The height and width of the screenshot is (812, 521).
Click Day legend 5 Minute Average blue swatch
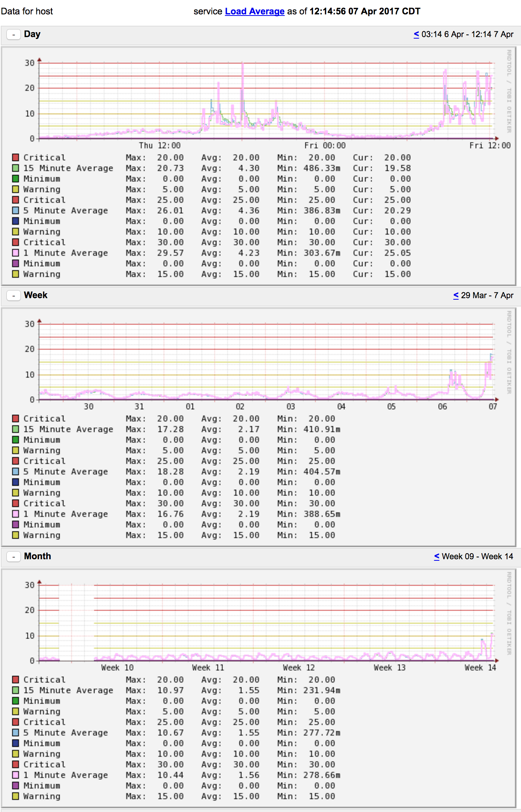pyautogui.click(x=16, y=210)
